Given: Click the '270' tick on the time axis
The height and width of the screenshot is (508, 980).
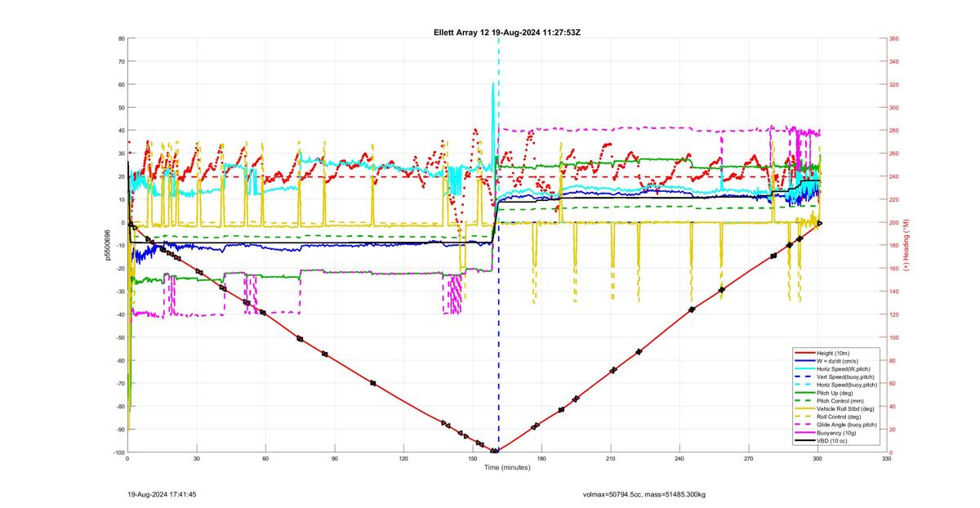Looking at the screenshot, I should point(749,460).
